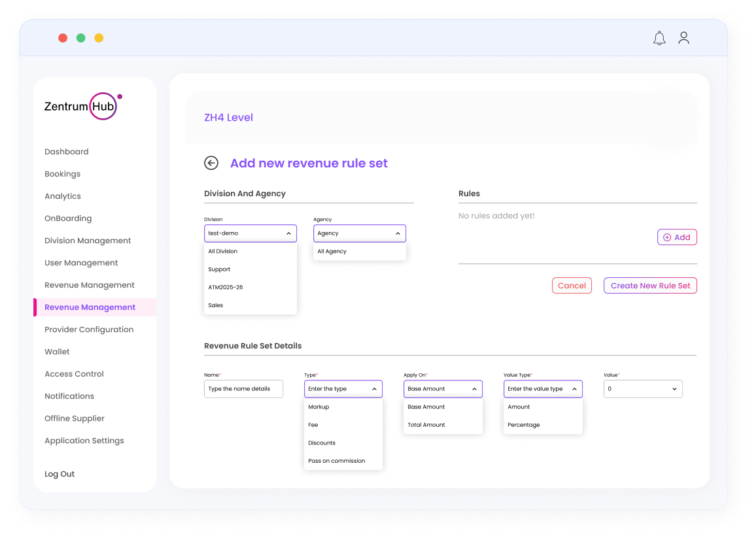Open Provider Configuration in the sidebar

pyautogui.click(x=89, y=329)
